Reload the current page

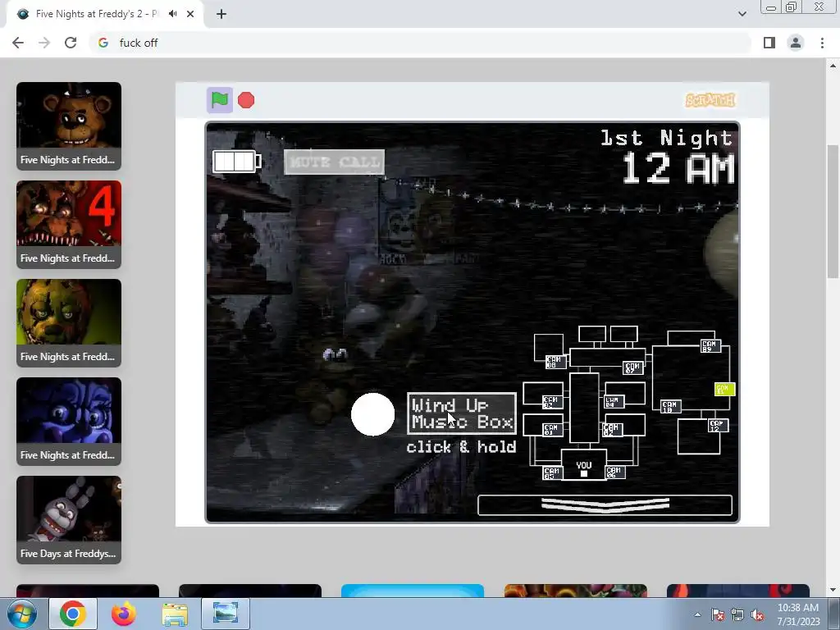pos(71,43)
